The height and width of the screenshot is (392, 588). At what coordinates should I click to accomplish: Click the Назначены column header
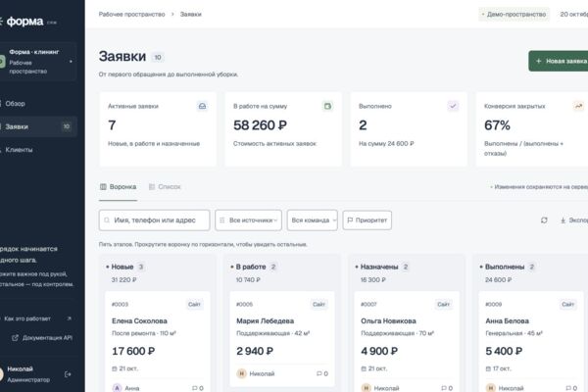(379, 267)
